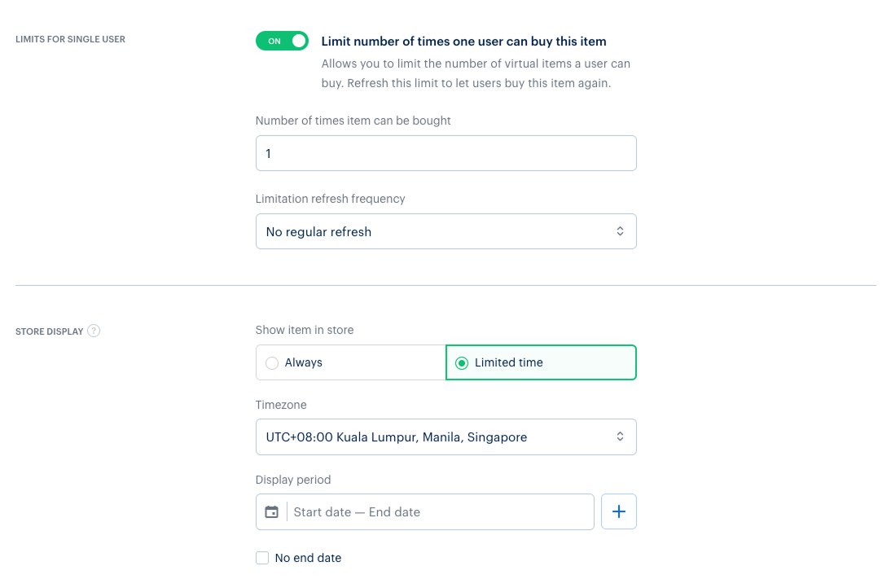
Task: Click the Limits for Single User section label
Action: (70, 39)
